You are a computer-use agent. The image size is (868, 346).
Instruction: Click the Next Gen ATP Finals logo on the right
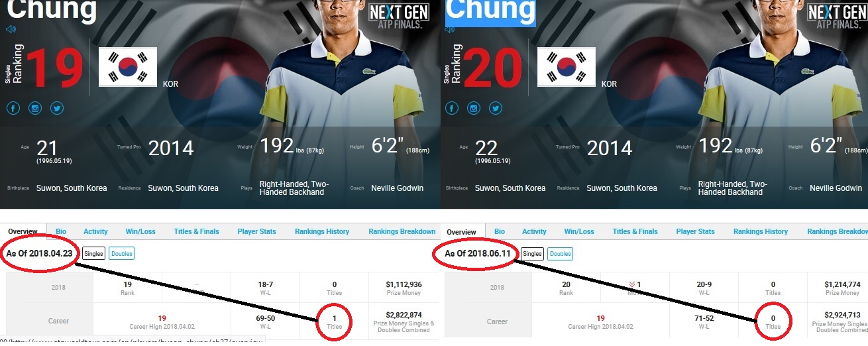coord(839,15)
